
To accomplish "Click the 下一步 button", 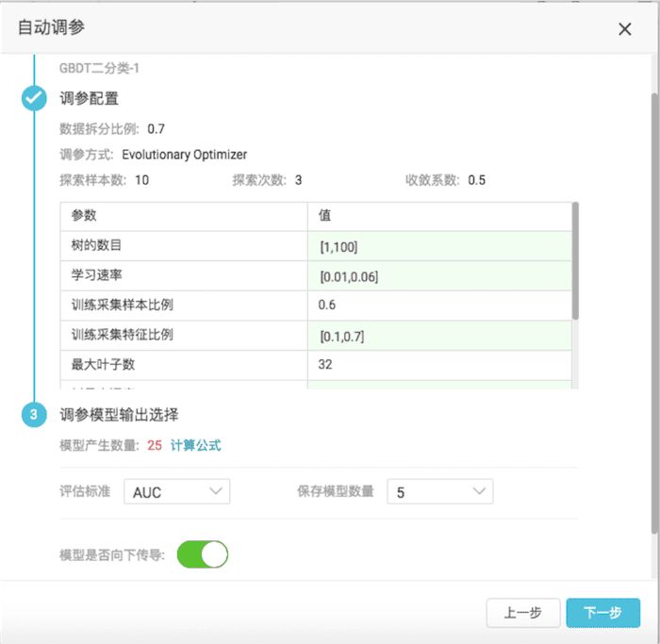I will click(x=602, y=613).
